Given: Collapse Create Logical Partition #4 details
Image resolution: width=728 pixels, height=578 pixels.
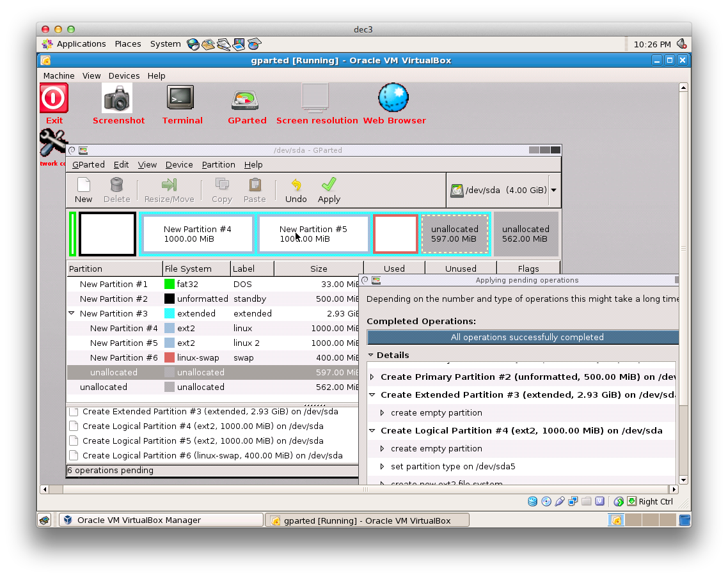Looking at the screenshot, I should tap(372, 430).
